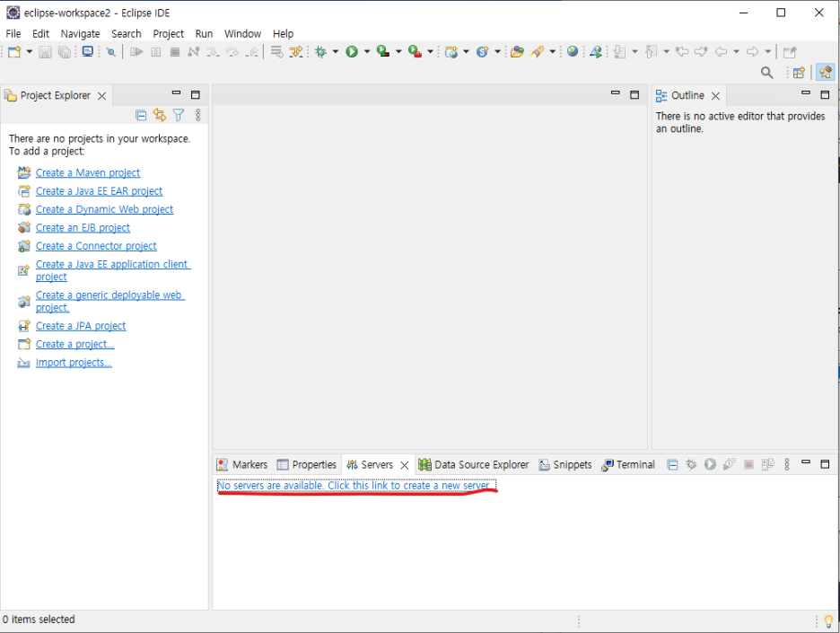The width and height of the screenshot is (840, 633).
Task: Click the Save All toolbar icon
Action: click(x=65, y=52)
